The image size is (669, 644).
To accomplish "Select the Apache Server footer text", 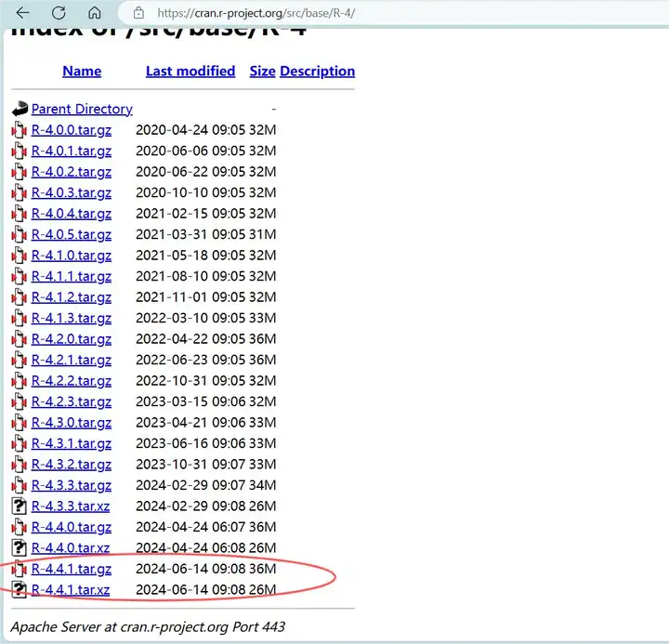I will [148, 627].
